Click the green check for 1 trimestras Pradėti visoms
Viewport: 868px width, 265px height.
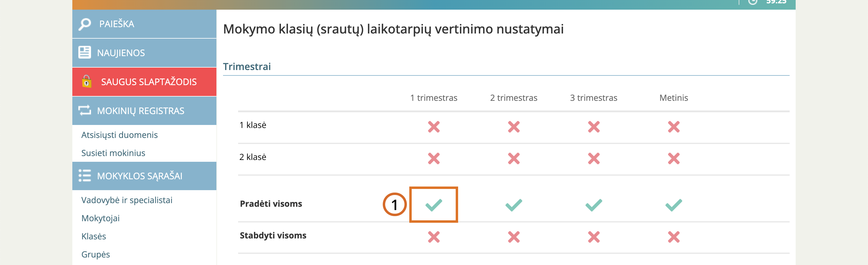(434, 205)
